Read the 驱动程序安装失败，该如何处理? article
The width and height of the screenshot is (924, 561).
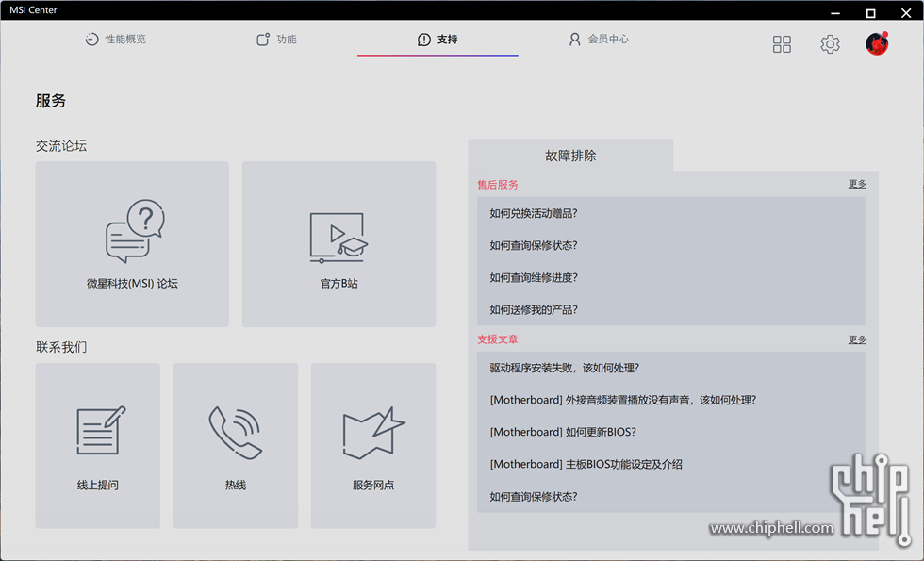(x=565, y=369)
